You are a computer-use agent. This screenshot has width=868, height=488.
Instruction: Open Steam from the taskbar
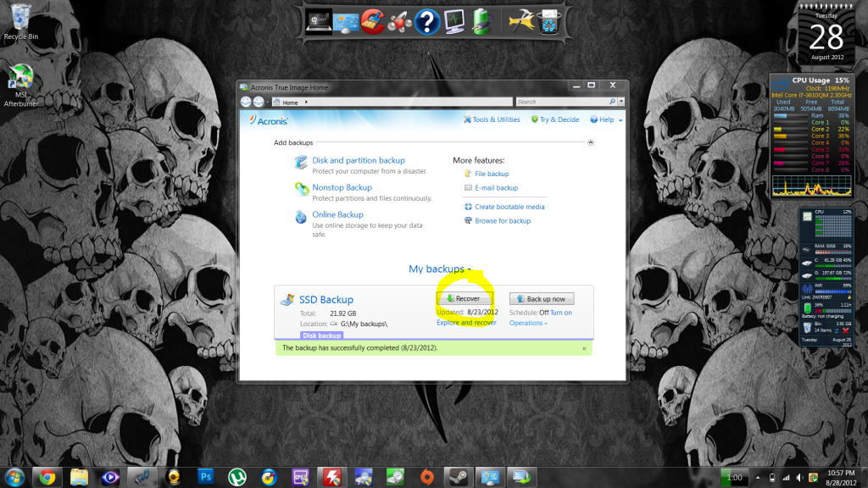coord(459,478)
